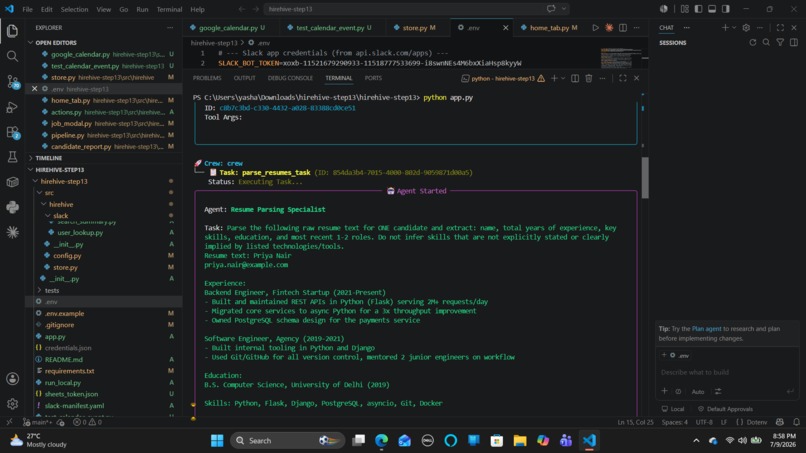
Task: Kill the terminal with trash icon
Action: pos(589,78)
